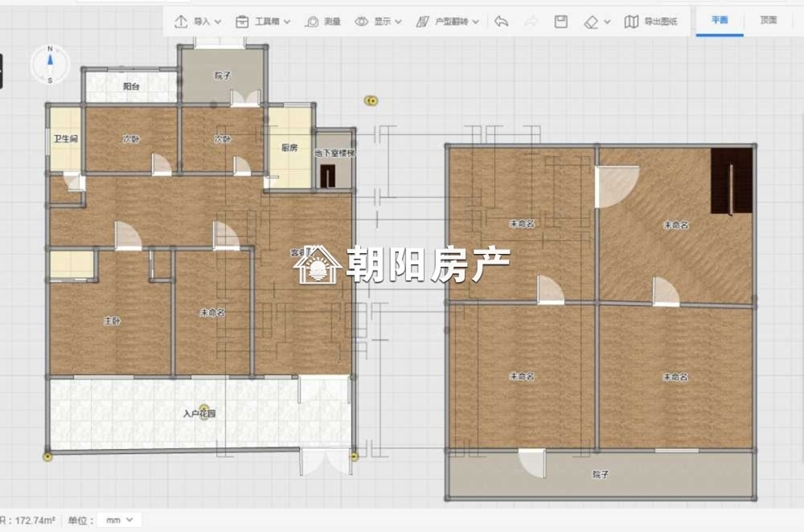Viewport: 804px width, 532px height.
Task: Expand the 显示 dropdown arrow
Action: 399,22
